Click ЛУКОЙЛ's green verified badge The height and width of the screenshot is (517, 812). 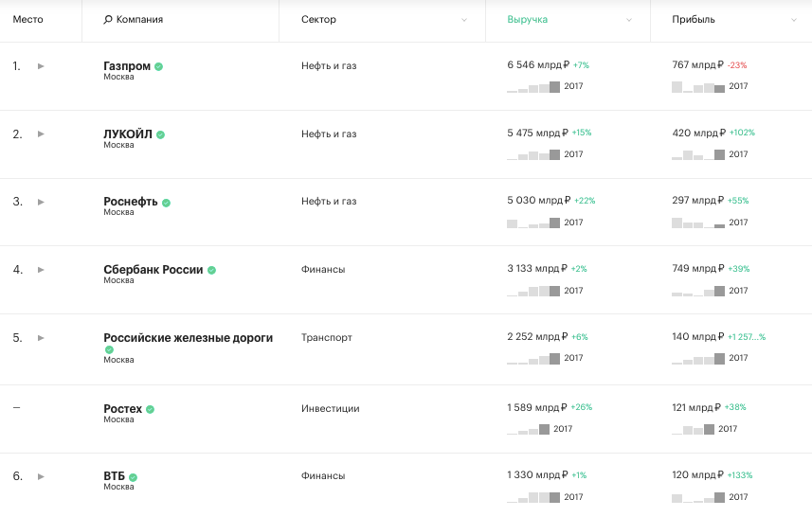160,134
